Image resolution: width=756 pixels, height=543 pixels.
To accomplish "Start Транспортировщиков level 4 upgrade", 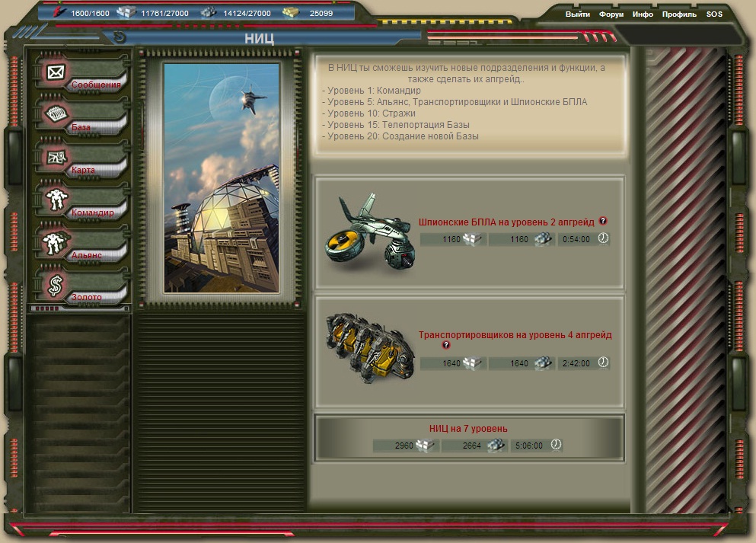I will (x=515, y=335).
